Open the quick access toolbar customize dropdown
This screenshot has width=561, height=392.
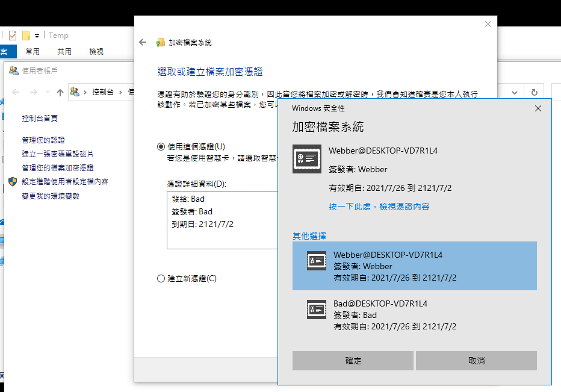pyautogui.click(x=37, y=36)
